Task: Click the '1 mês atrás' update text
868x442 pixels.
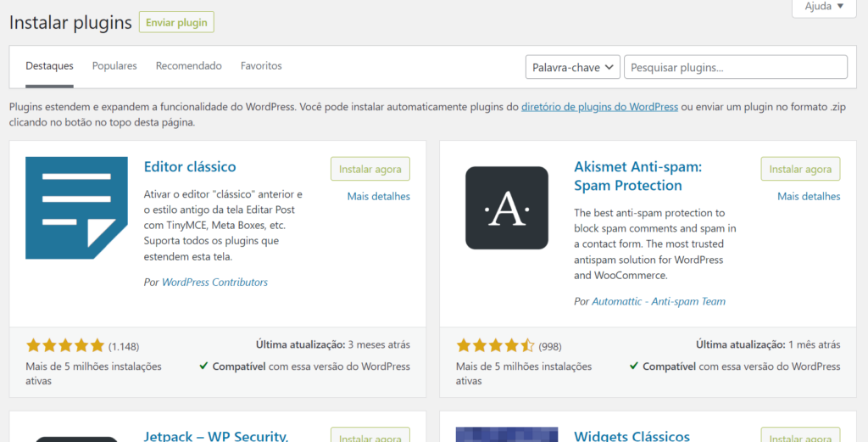Action: point(815,344)
